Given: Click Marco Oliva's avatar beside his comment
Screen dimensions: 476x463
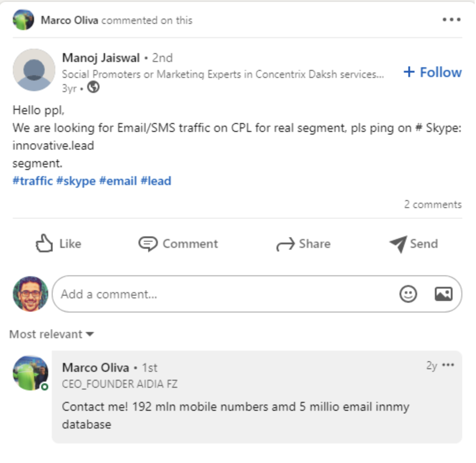Looking at the screenshot, I should pyautogui.click(x=30, y=372).
